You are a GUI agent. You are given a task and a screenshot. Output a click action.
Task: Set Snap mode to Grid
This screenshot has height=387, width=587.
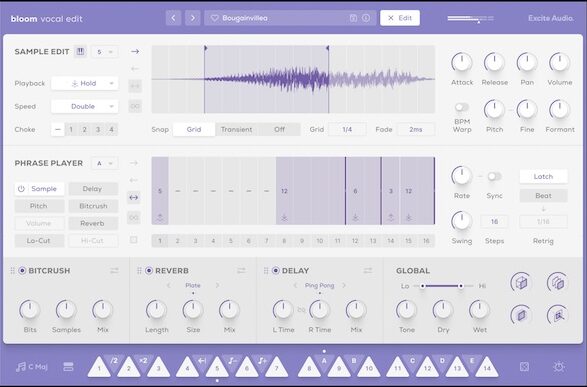click(x=194, y=129)
